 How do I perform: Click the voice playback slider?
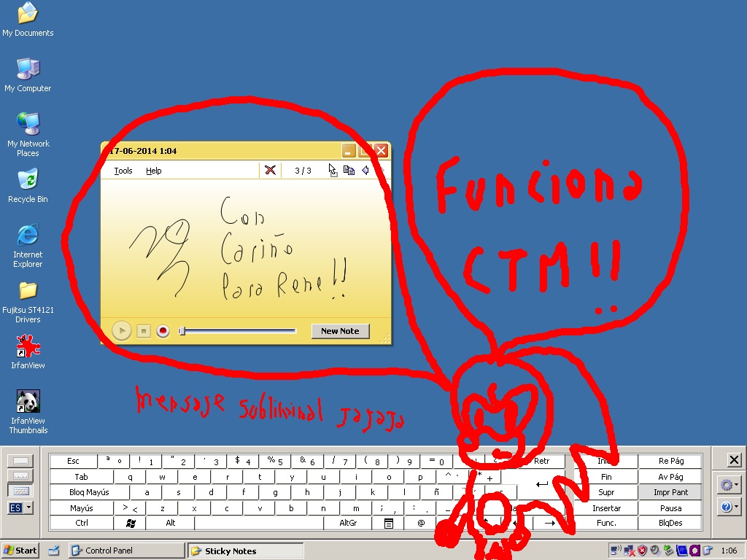(x=238, y=331)
